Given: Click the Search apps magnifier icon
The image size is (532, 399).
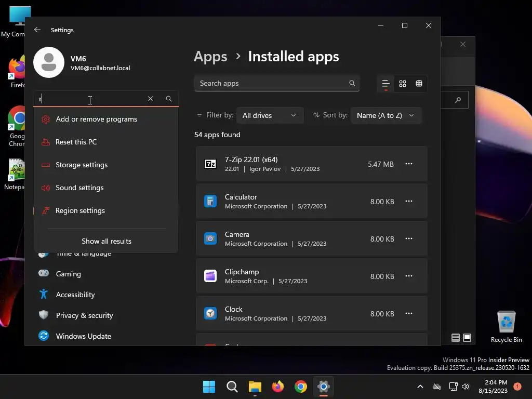Looking at the screenshot, I should 352,83.
